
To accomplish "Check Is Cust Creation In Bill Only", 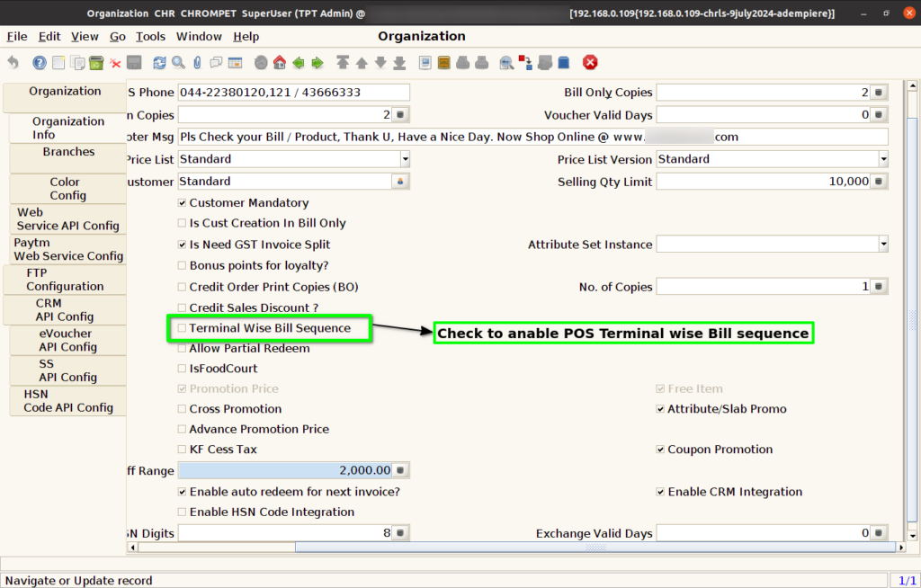I will [x=182, y=223].
